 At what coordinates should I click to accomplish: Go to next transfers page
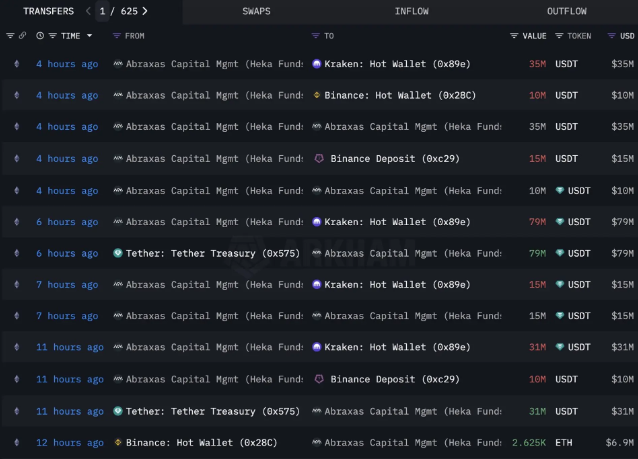coord(145,11)
